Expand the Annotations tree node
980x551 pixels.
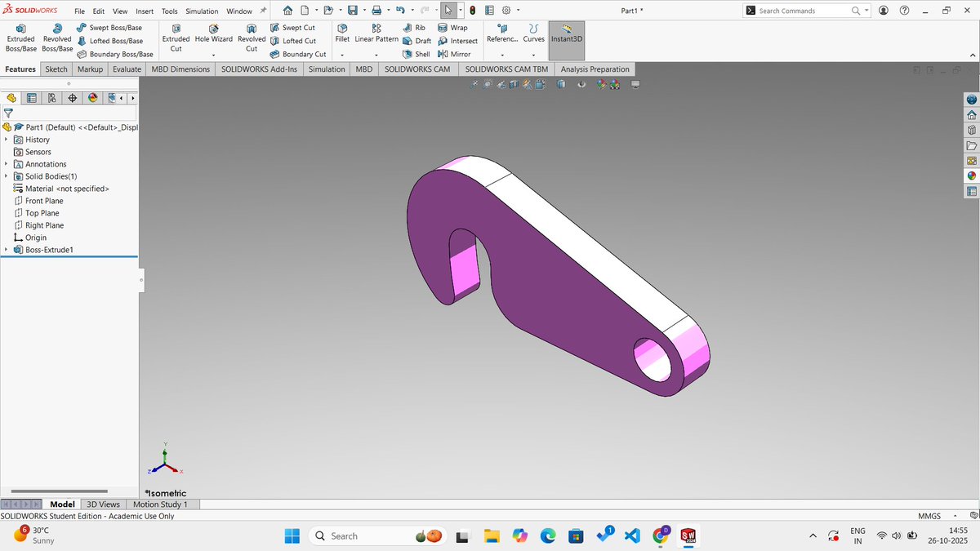coord(7,164)
